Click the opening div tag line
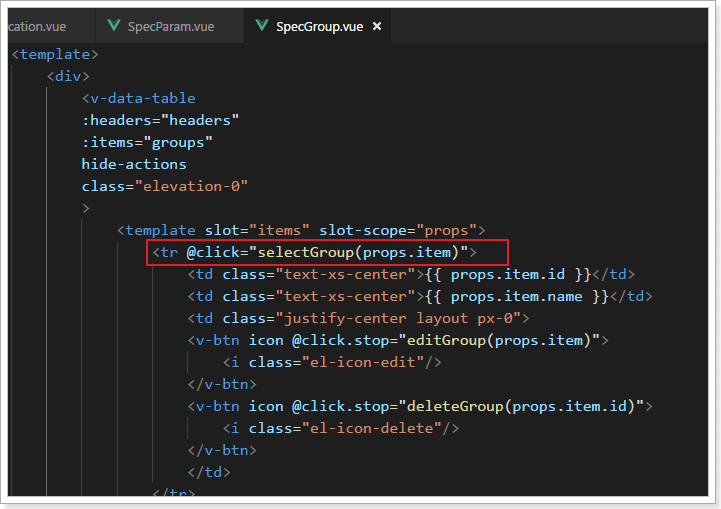The image size is (721, 509). coord(68,76)
